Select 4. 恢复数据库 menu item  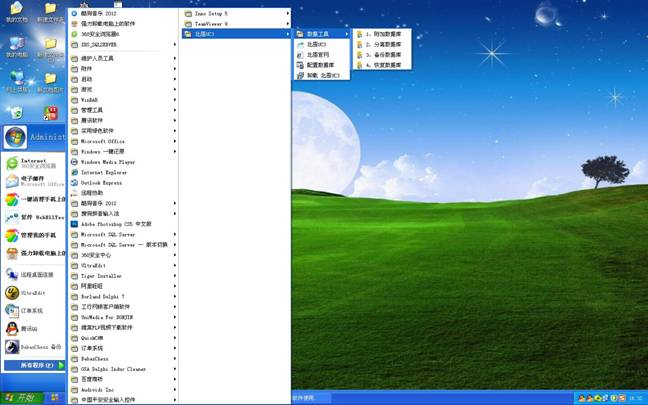point(383,65)
